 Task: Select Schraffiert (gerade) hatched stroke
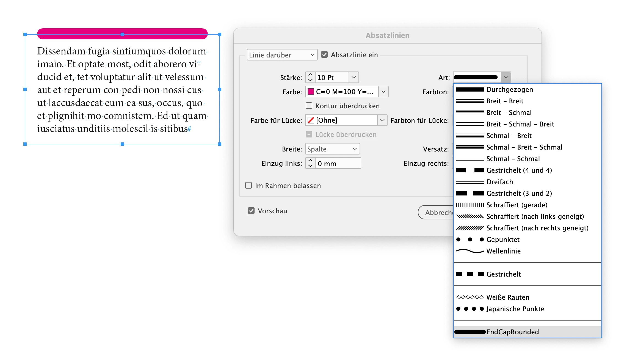(470, 205)
